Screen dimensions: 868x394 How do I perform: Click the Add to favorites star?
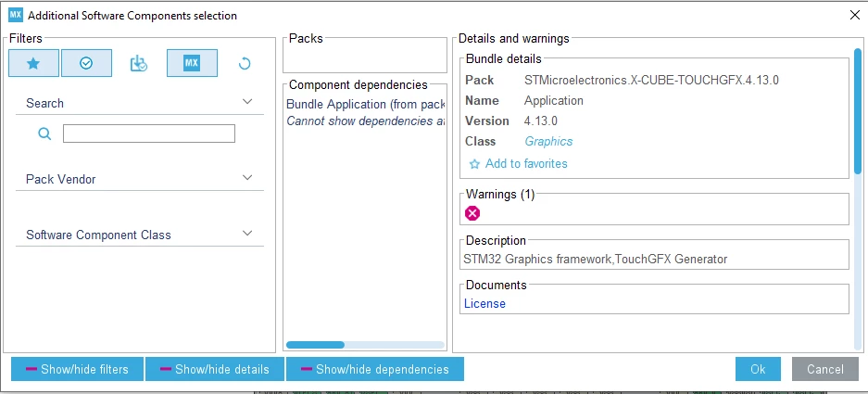(x=474, y=164)
